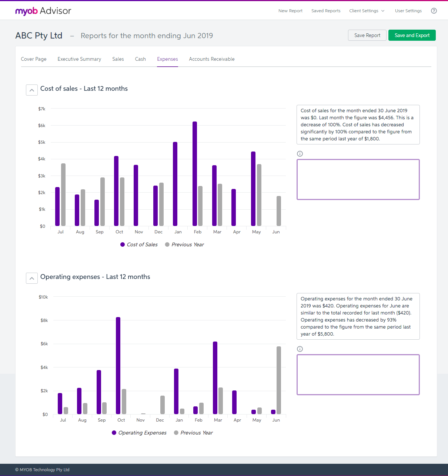Click the Feb cost of sales bar
Image resolution: width=448 pixels, height=476 pixels.
[195, 174]
